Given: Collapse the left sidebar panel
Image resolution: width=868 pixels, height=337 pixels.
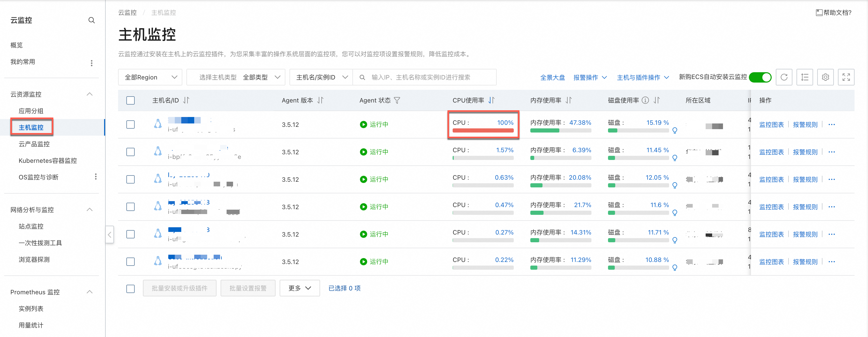Looking at the screenshot, I should (110, 235).
